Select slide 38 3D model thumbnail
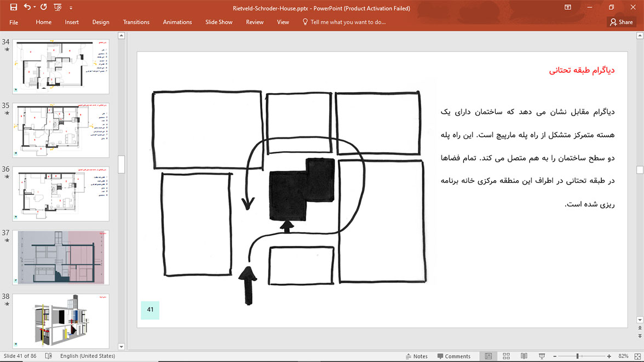This screenshot has width=644, height=362. point(61,321)
